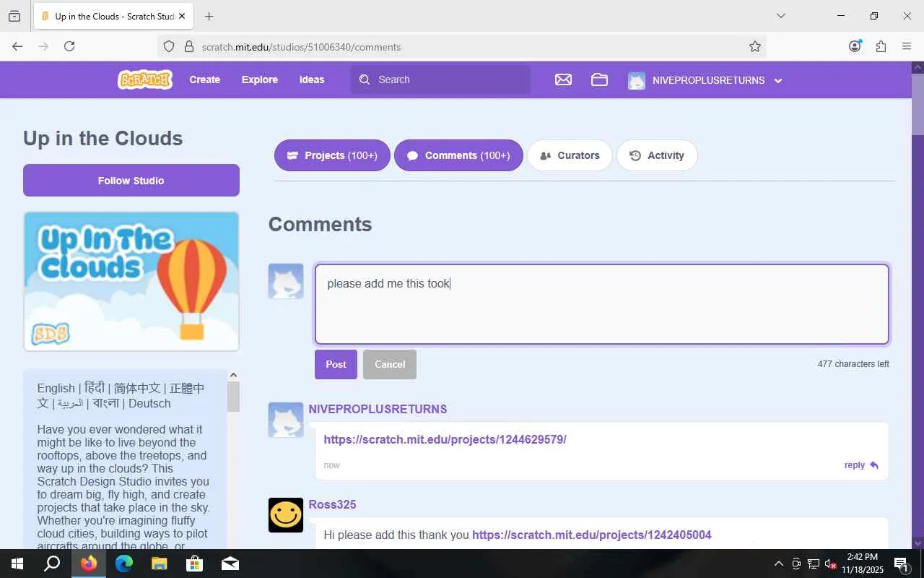Open the Ideas menu item
Viewport: 924px width, 578px height.
312,79
